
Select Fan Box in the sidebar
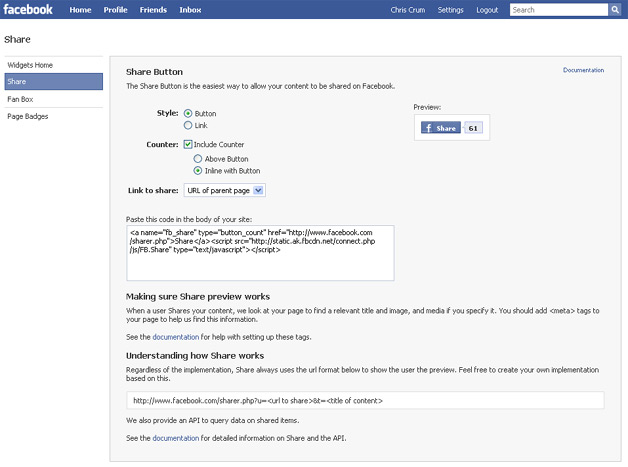click(x=21, y=99)
